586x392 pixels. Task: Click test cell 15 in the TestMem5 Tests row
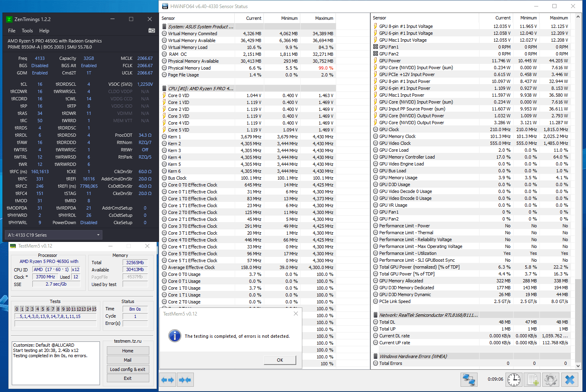pos(94,309)
